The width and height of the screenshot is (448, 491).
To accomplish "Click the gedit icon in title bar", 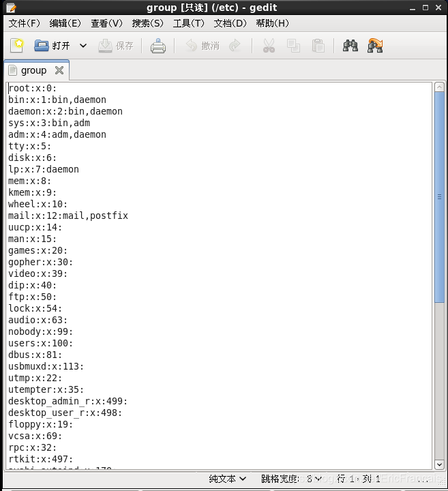I will coord(12,8).
